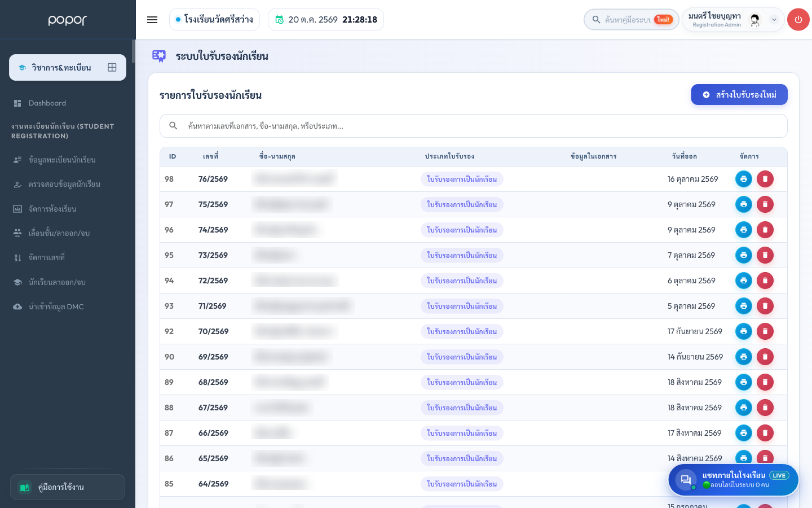Select จัดการเลขที่ sidebar item
The width and height of the screenshot is (812, 508).
click(47, 257)
